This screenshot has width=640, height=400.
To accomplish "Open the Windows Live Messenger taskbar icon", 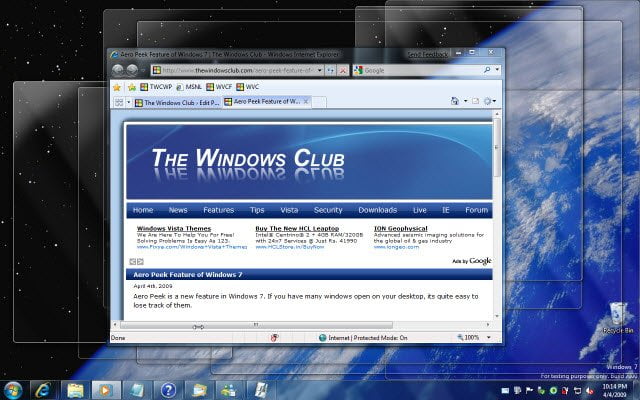I will tap(230, 390).
